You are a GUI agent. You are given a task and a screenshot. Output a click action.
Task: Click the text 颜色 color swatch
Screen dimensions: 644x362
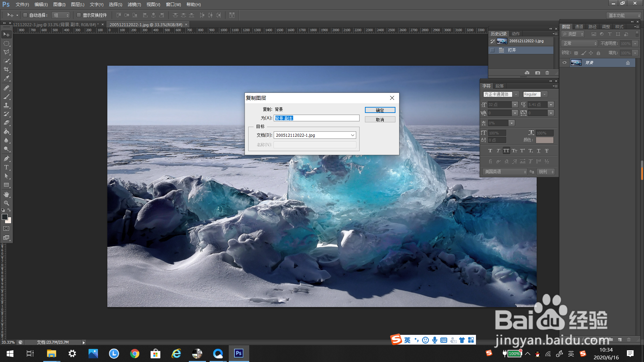pyautogui.click(x=544, y=140)
